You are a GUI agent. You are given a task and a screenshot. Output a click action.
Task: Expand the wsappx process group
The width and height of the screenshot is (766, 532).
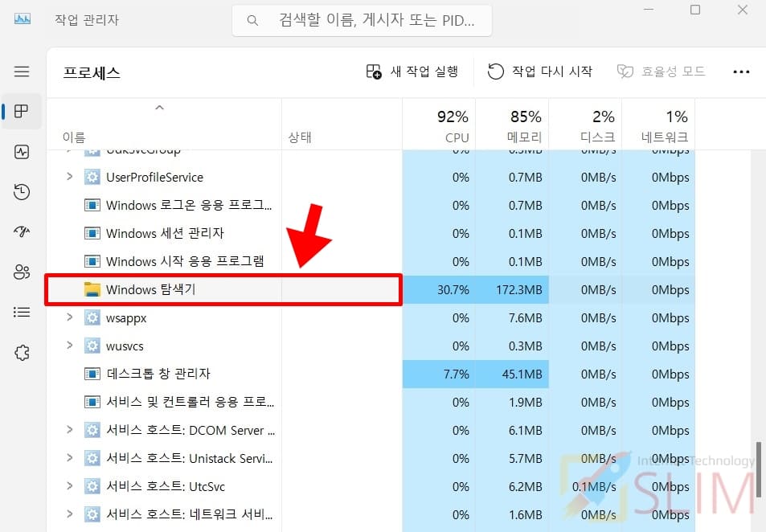[x=69, y=317]
